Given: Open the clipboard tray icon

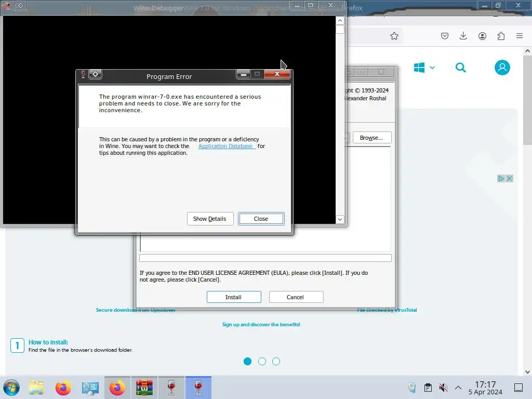Looking at the screenshot, I should [x=428, y=388].
